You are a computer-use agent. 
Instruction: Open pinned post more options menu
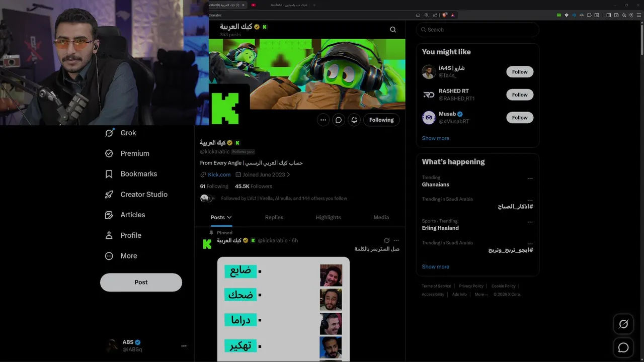click(x=396, y=240)
